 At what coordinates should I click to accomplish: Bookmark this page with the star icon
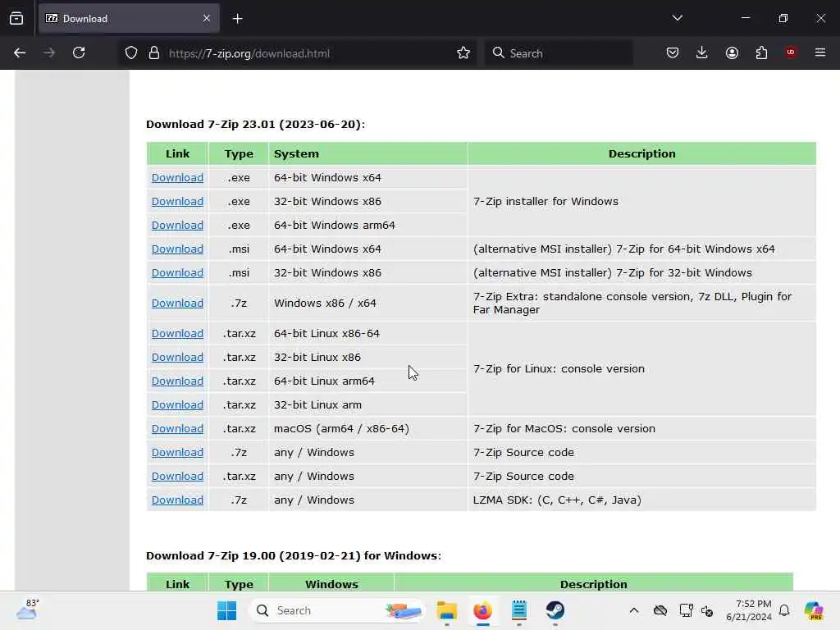click(x=463, y=52)
